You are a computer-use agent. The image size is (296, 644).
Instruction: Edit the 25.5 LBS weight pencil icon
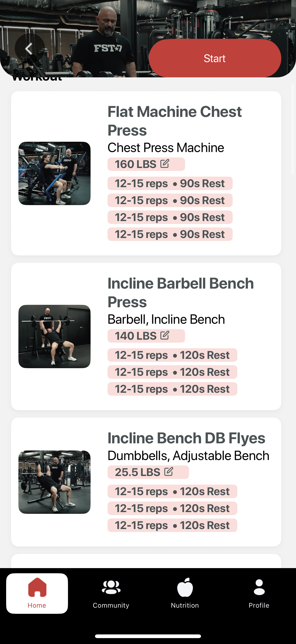169,472
